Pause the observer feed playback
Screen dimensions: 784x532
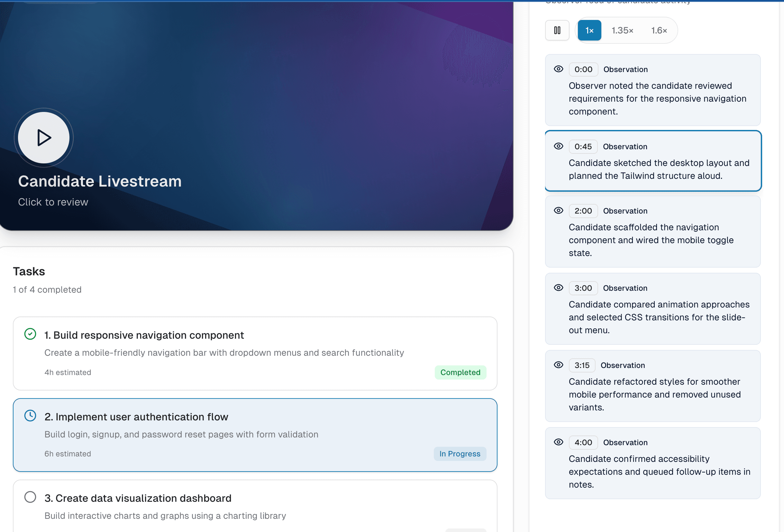(x=557, y=30)
